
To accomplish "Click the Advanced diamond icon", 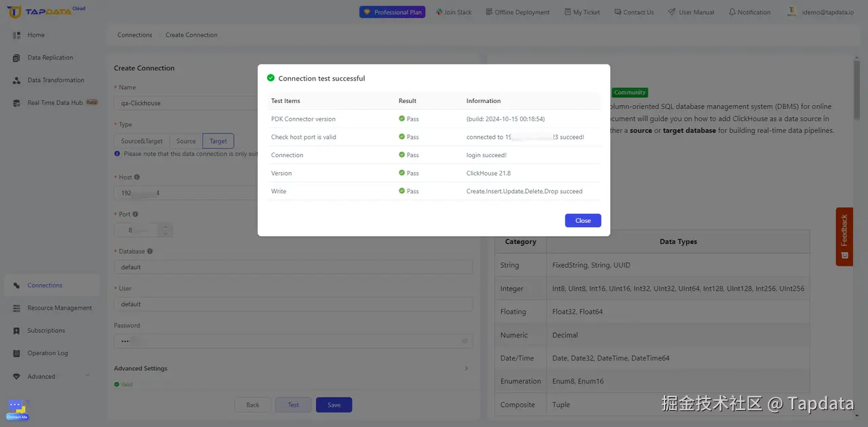I will [x=16, y=376].
